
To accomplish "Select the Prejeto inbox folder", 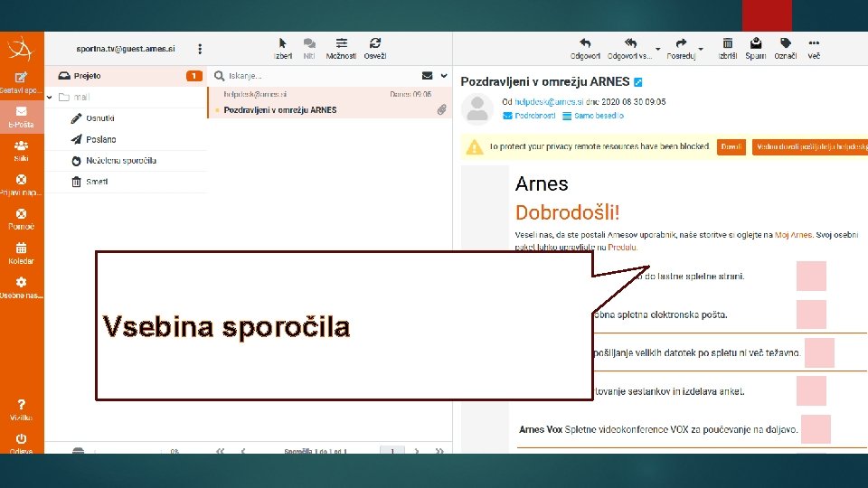I will pyautogui.click(x=126, y=76).
